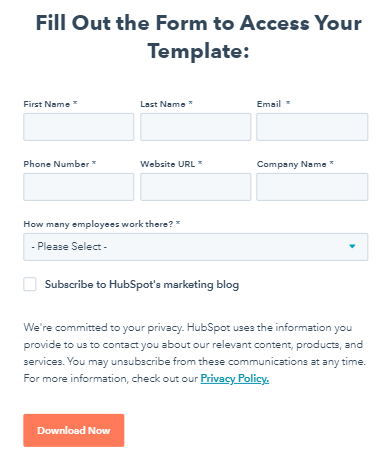
Task: Click the 'Phone Number *' label text
Action: pyautogui.click(x=60, y=164)
